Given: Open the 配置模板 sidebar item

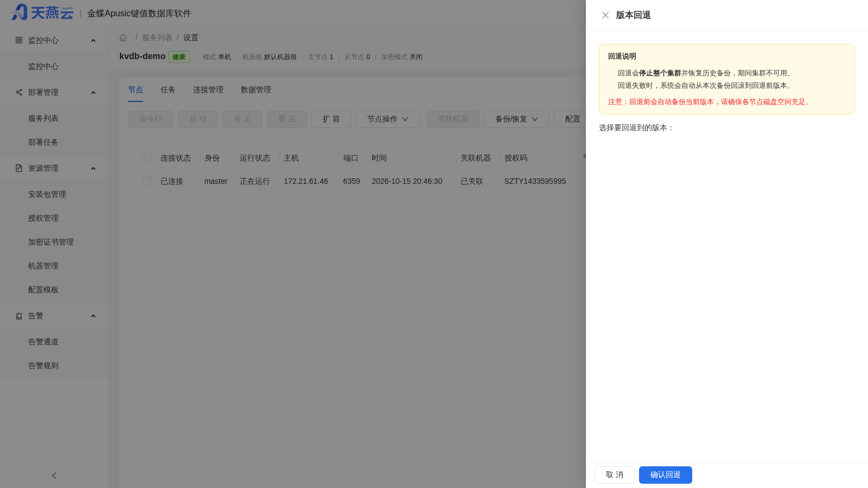Looking at the screenshot, I should 54,290.
